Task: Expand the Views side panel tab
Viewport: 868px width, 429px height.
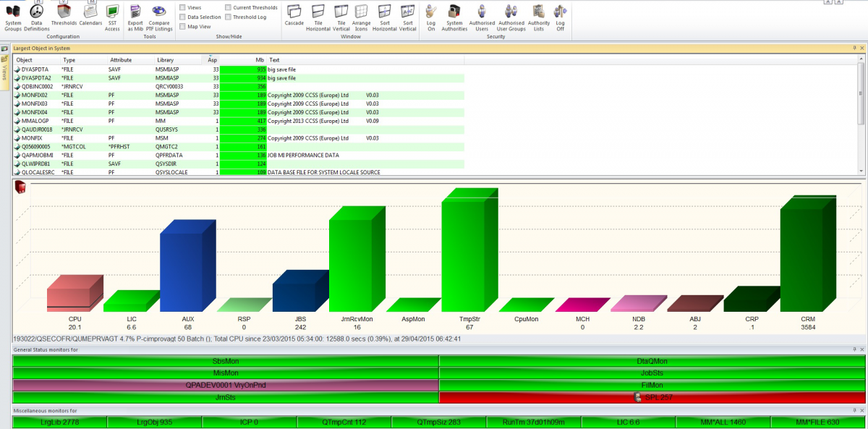Action: [4, 71]
